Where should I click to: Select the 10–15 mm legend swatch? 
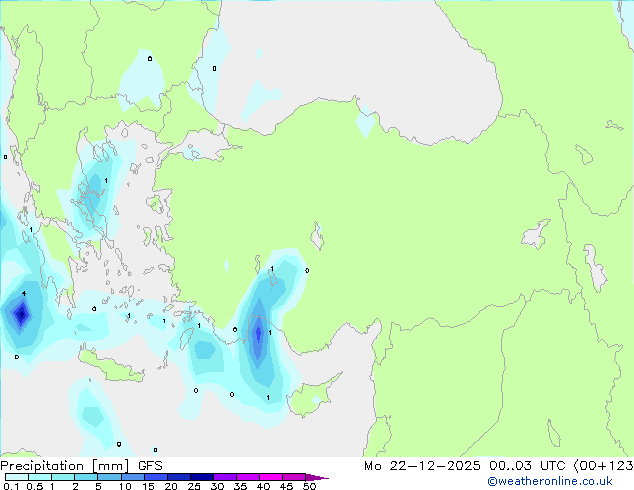point(132,477)
